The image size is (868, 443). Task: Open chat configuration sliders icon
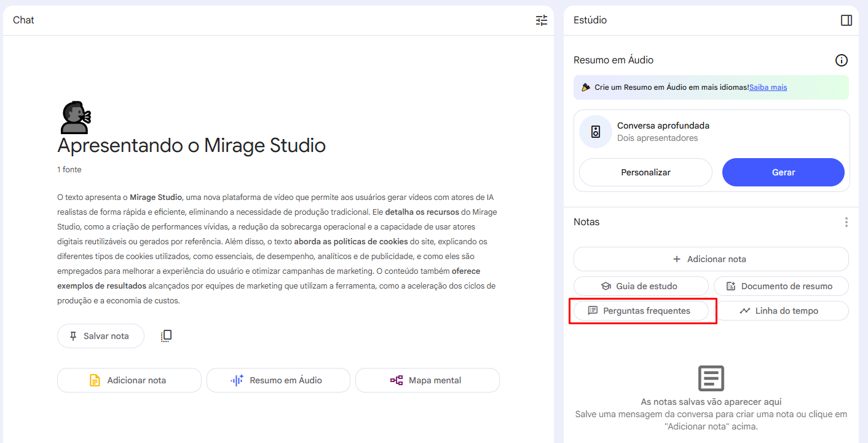(541, 20)
